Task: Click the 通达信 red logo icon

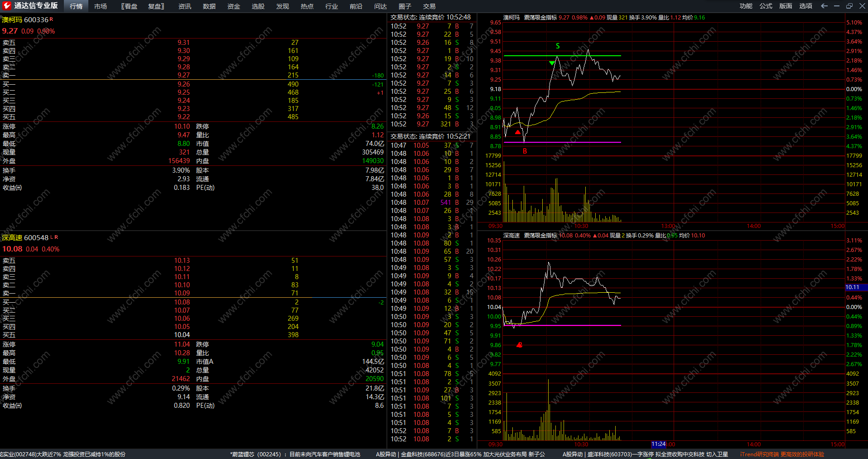Action: point(7,6)
